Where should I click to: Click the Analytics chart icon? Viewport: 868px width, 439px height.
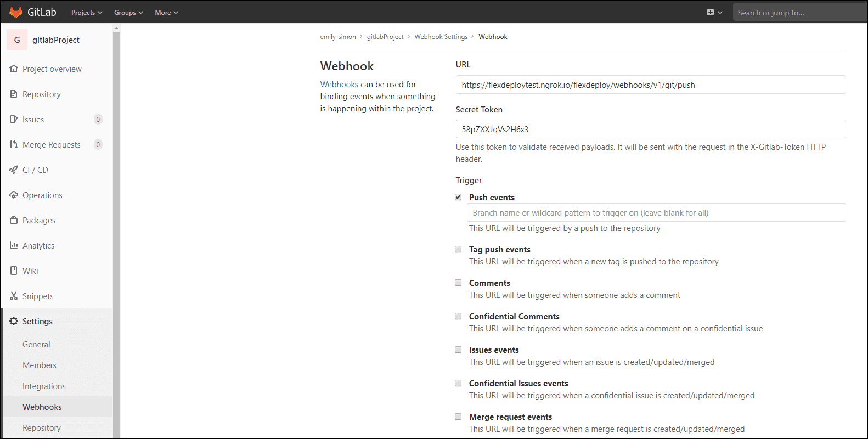click(x=14, y=245)
